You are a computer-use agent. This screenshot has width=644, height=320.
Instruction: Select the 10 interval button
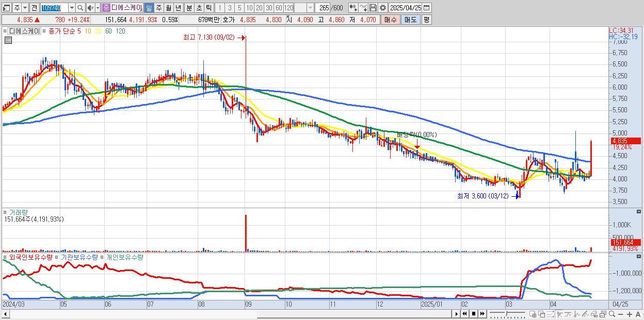click(x=249, y=8)
